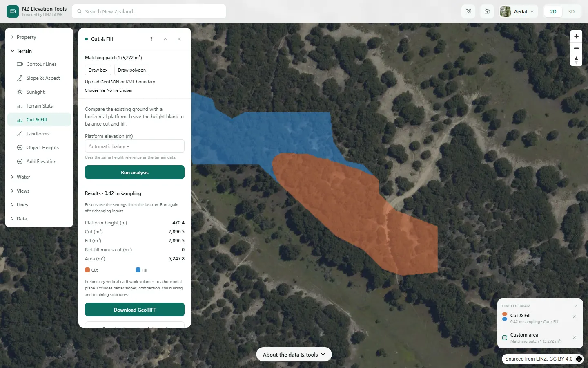Click Choose file for boundary upload

click(x=95, y=90)
